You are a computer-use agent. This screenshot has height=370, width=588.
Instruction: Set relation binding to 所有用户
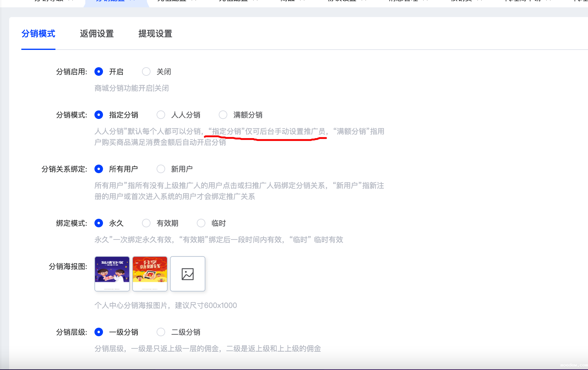click(x=99, y=169)
